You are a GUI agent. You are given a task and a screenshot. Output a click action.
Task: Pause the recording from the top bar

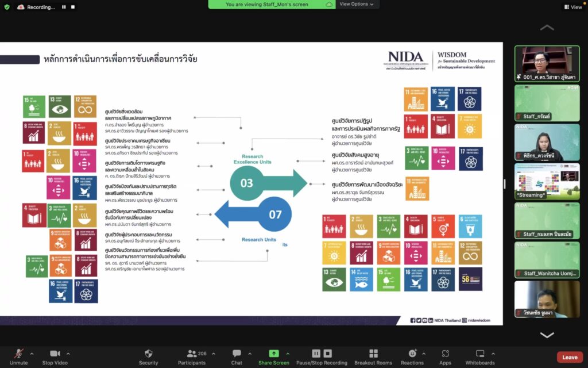[x=64, y=7]
